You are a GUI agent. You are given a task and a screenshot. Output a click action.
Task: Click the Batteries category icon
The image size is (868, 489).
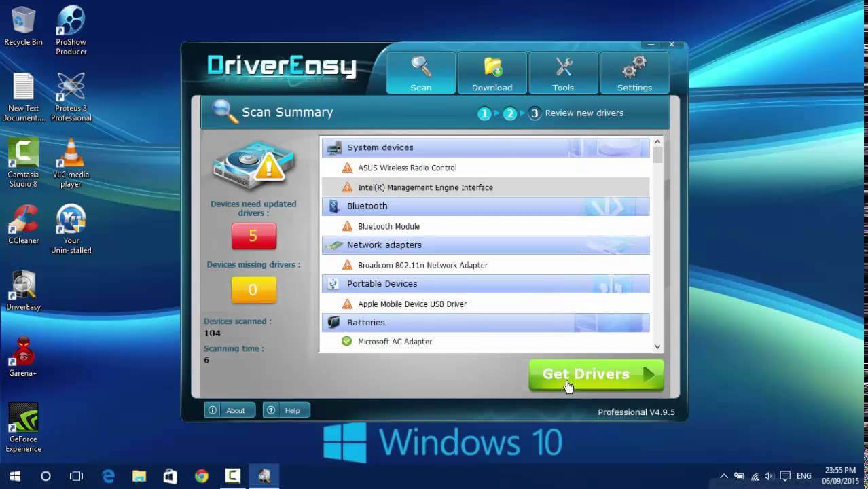tap(333, 322)
